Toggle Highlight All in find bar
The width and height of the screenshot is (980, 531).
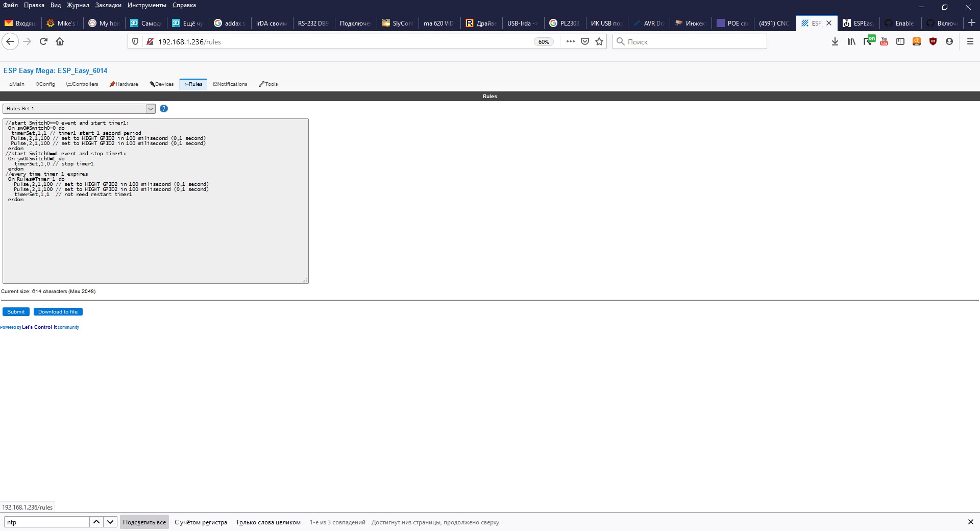[144, 522]
